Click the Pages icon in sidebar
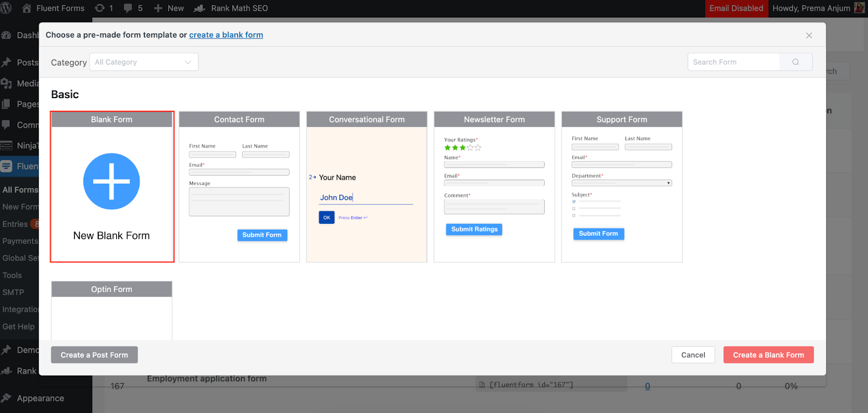Screen dimensions: 868x413 (7, 104)
